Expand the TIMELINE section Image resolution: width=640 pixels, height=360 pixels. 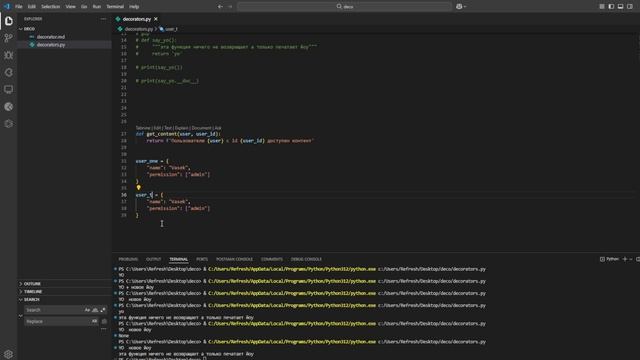(33, 291)
